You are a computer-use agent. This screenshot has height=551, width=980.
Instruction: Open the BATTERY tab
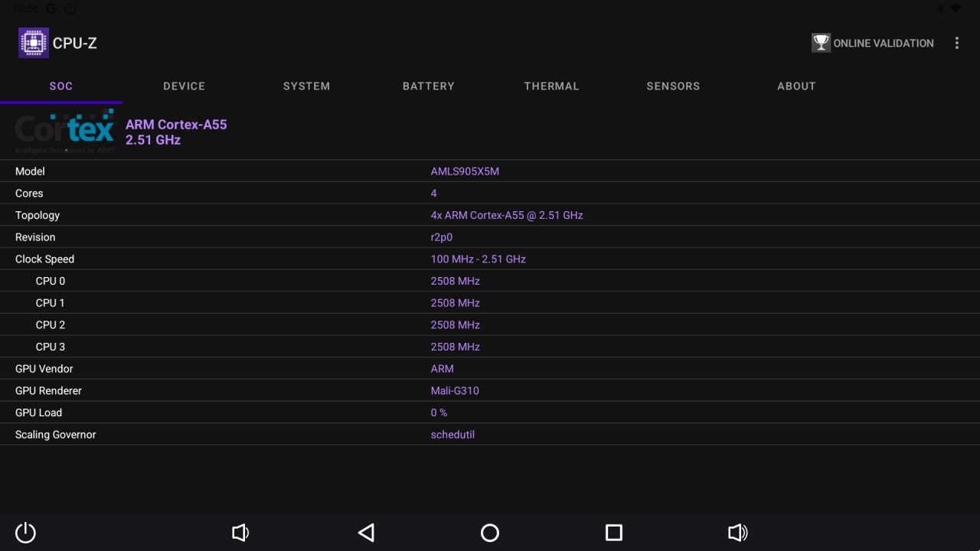tap(428, 86)
